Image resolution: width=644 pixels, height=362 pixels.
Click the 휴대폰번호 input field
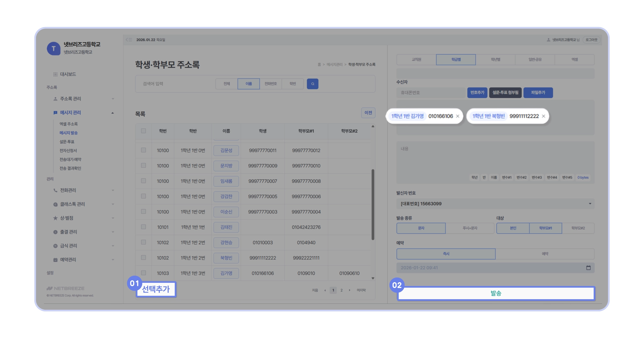(430, 93)
